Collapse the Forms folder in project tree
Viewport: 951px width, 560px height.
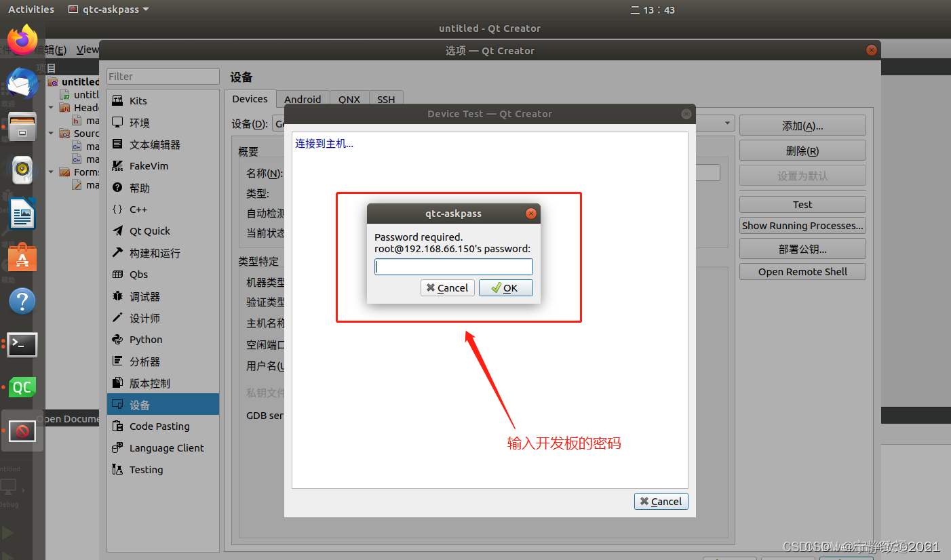click(x=51, y=172)
